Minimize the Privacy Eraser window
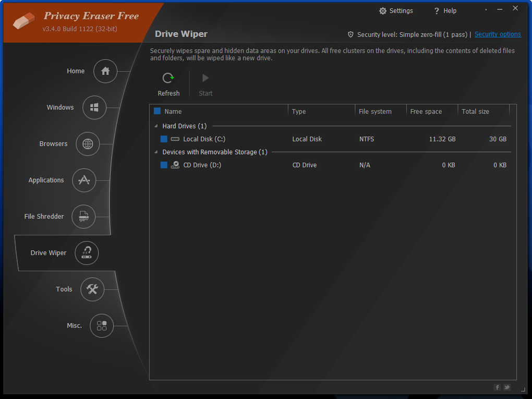The width and height of the screenshot is (532, 399). coord(500,9)
